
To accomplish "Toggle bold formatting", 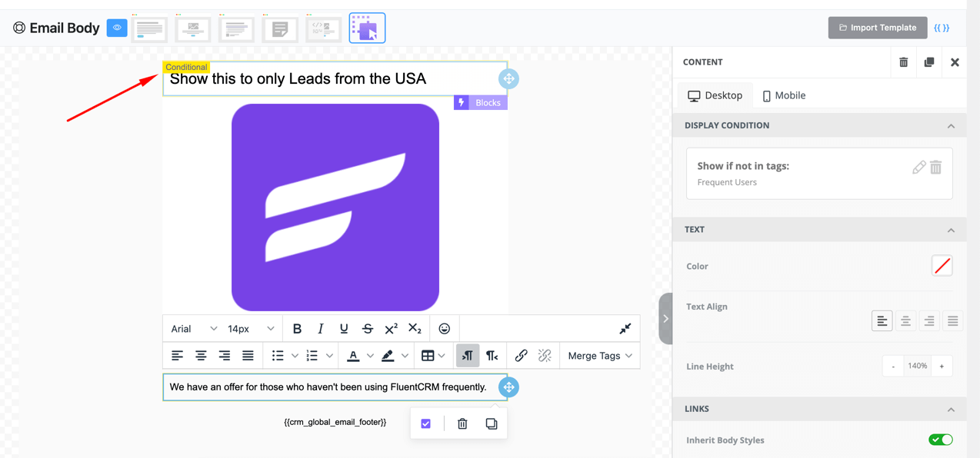I will pyautogui.click(x=297, y=329).
